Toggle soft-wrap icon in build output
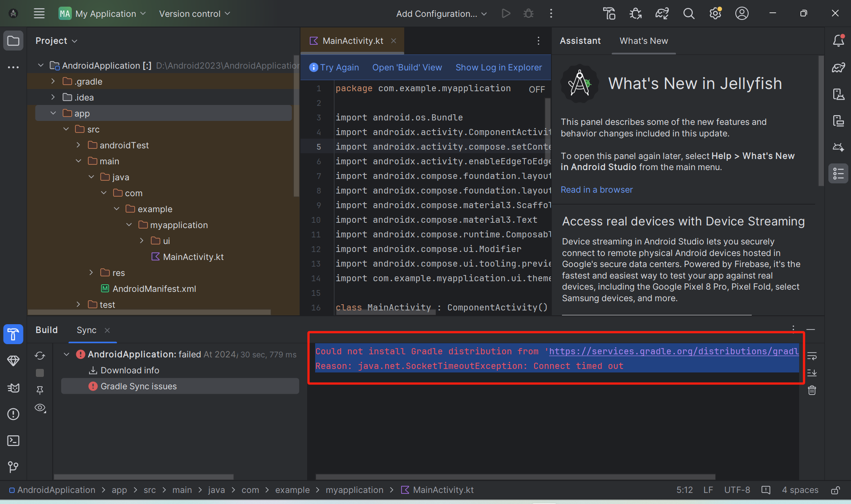Image resolution: width=851 pixels, height=504 pixels. 812,356
